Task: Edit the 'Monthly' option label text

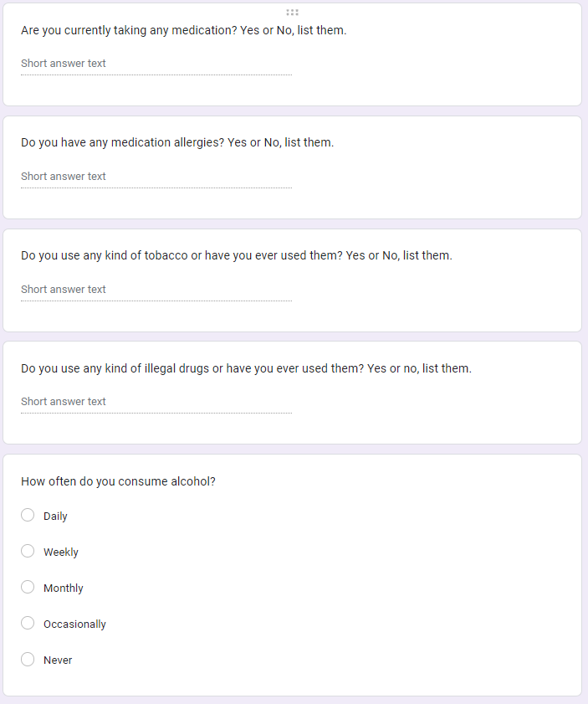Action: [x=64, y=588]
